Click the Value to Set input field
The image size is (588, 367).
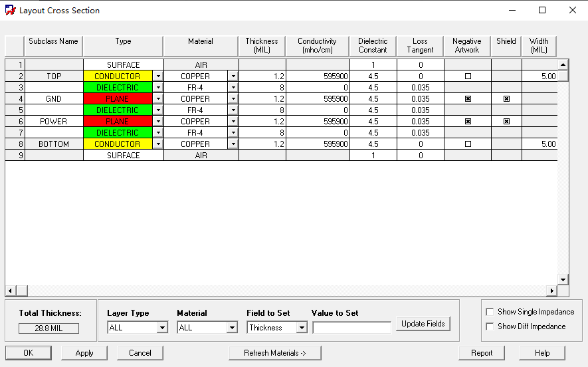click(x=351, y=328)
